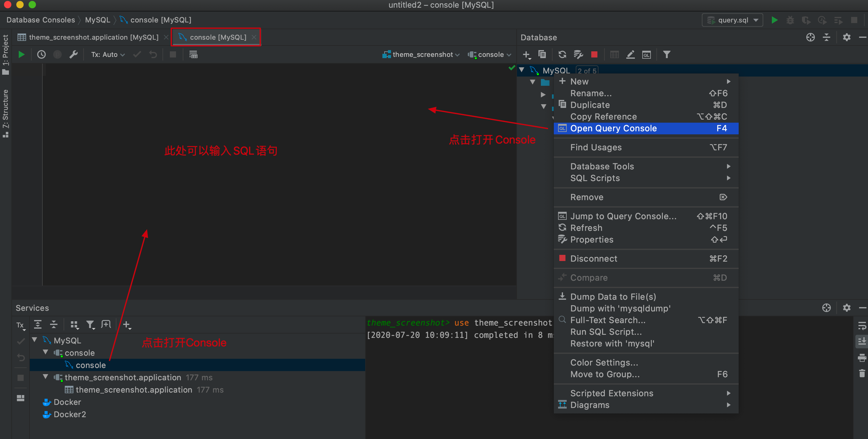This screenshot has height=439, width=868.
Task: Click the open in new tab Services icon
Action: (x=106, y=324)
